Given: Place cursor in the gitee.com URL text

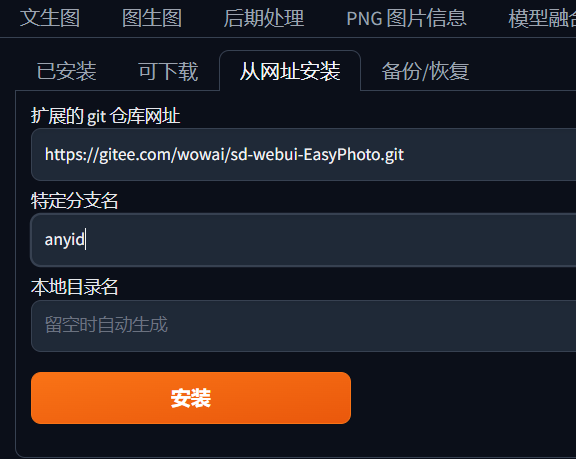Looking at the screenshot, I should 224,155.
